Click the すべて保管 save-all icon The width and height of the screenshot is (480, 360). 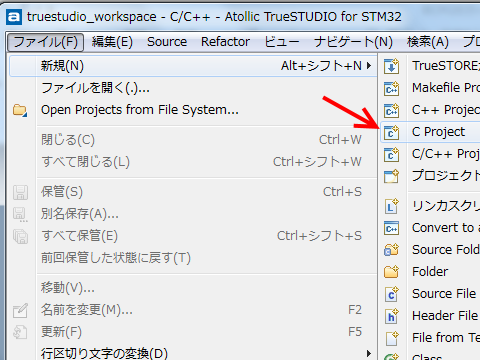tap(20, 236)
